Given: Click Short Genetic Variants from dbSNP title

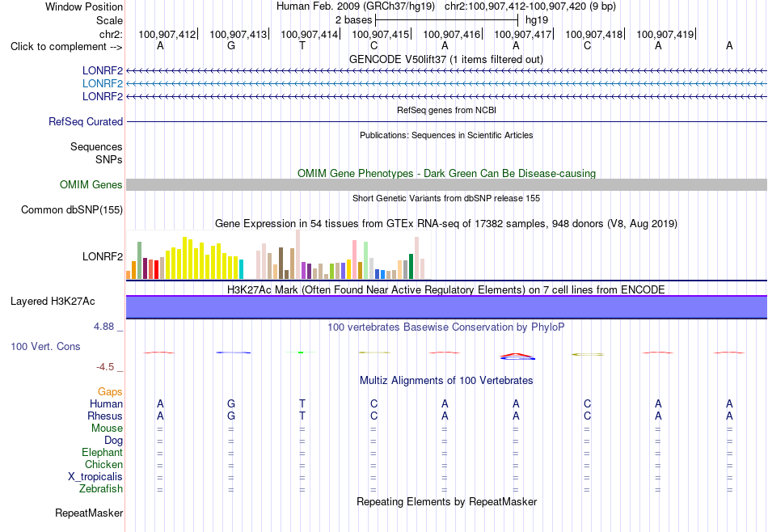Looking at the screenshot, I should (x=446, y=198).
